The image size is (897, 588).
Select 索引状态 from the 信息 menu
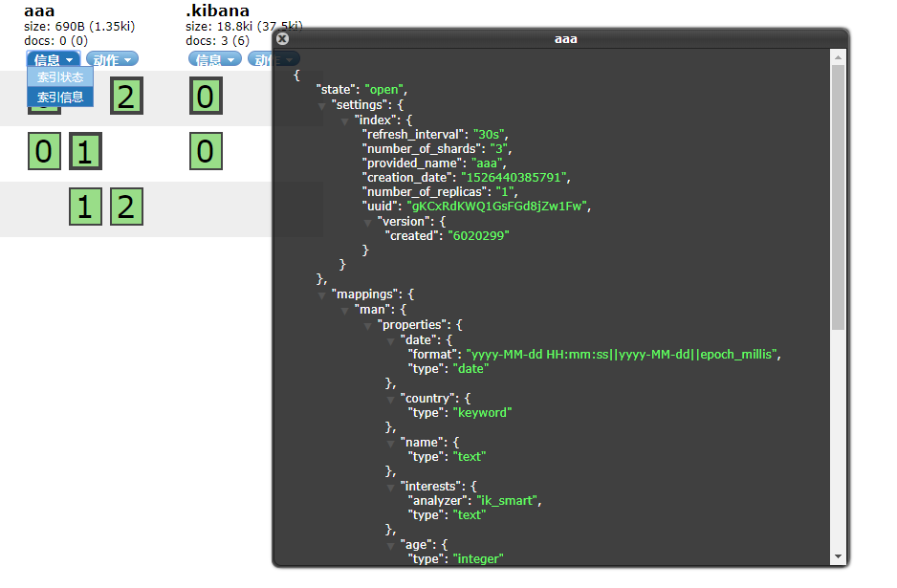60,77
